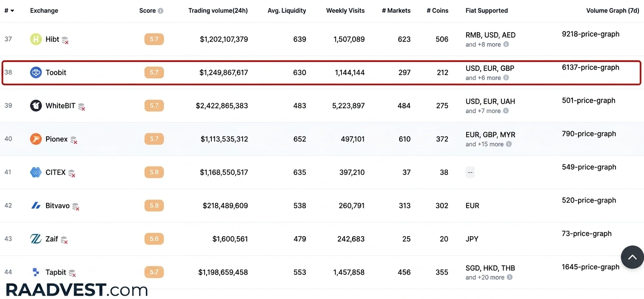Image resolution: width=644 pixels, height=299 pixels.
Task: Open the 790-price-graph for Pionex
Action: tap(589, 134)
